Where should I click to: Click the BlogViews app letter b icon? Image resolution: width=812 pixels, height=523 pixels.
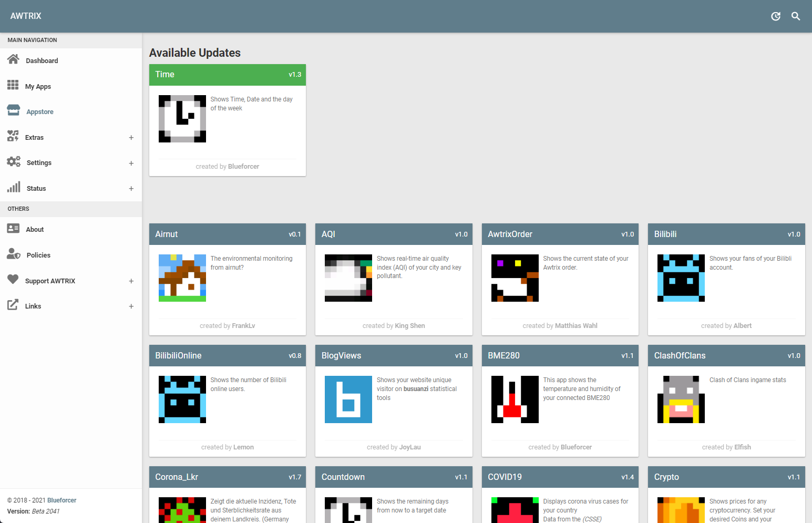click(x=348, y=399)
